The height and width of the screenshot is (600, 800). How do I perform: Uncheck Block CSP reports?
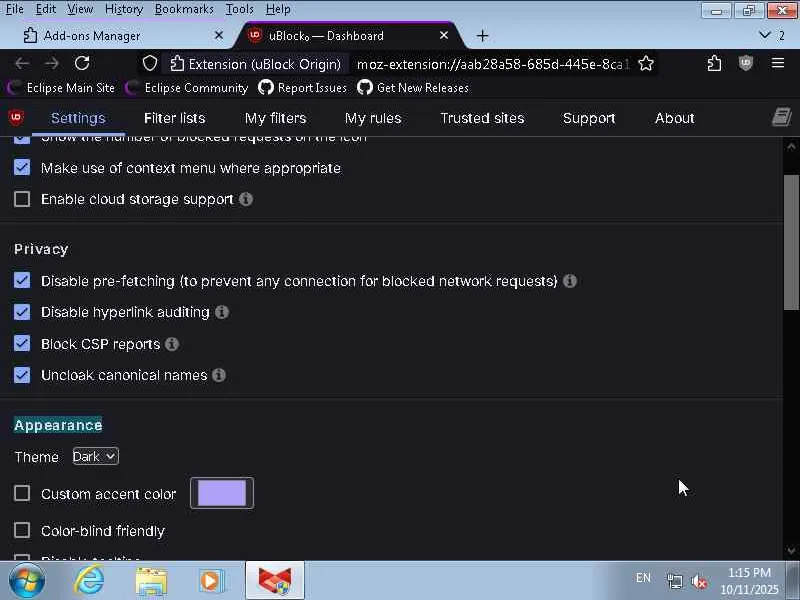pos(22,343)
